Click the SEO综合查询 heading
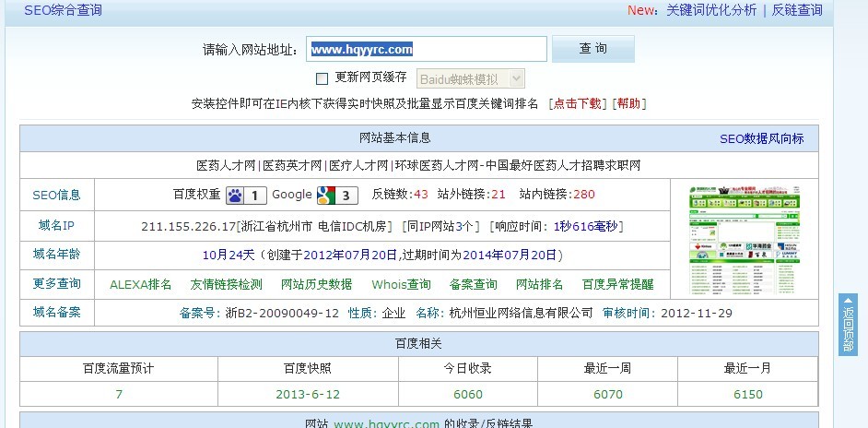868x428 pixels. 63,10
